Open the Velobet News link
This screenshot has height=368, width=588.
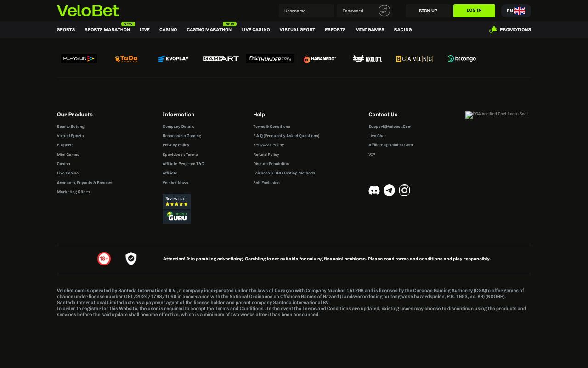(175, 183)
